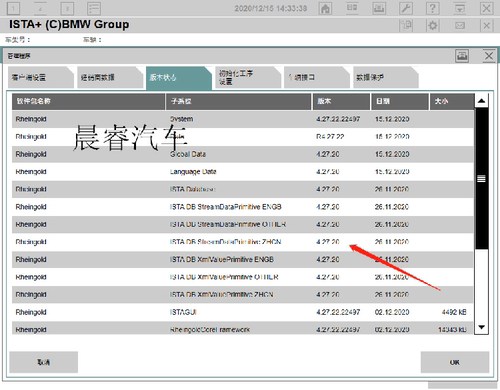Click date '02.12.2020' in ISTAGUI row
The width and height of the screenshot is (500, 390).
click(392, 312)
